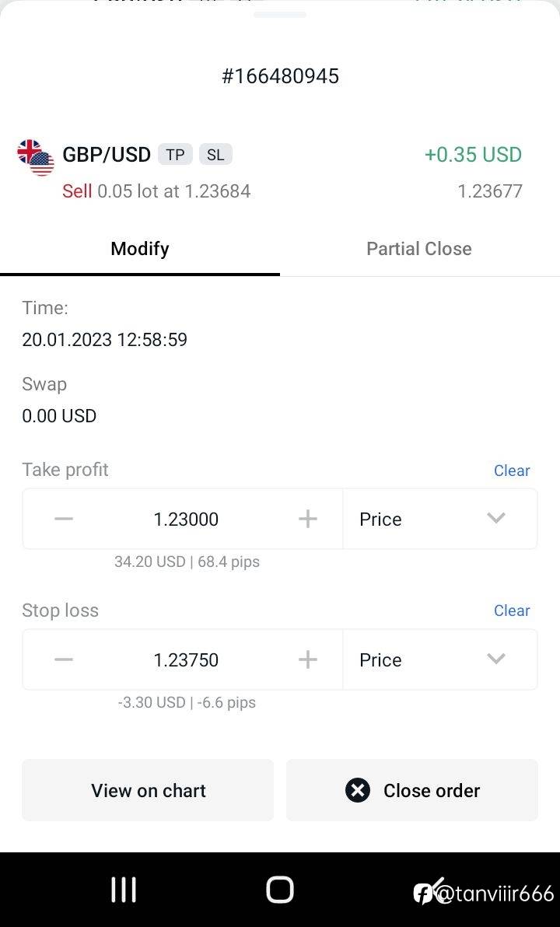Tap the GBP/USD flag icon
This screenshot has width=560, height=927.
click(36, 158)
